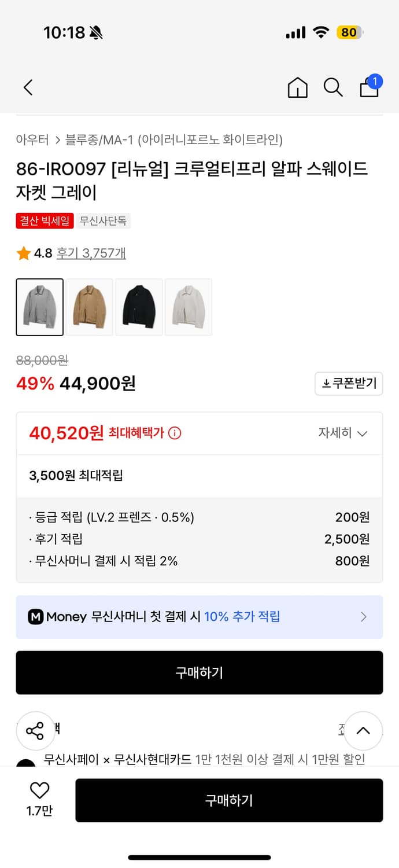Screen dimensions: 399x868
Task: Open the shopping cart with the badge
Action: (369, 89)
